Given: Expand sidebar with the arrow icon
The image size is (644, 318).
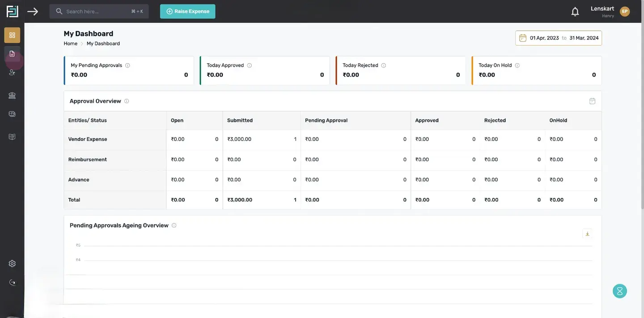Looking at the screenshot, I should (x=33, y=11).
